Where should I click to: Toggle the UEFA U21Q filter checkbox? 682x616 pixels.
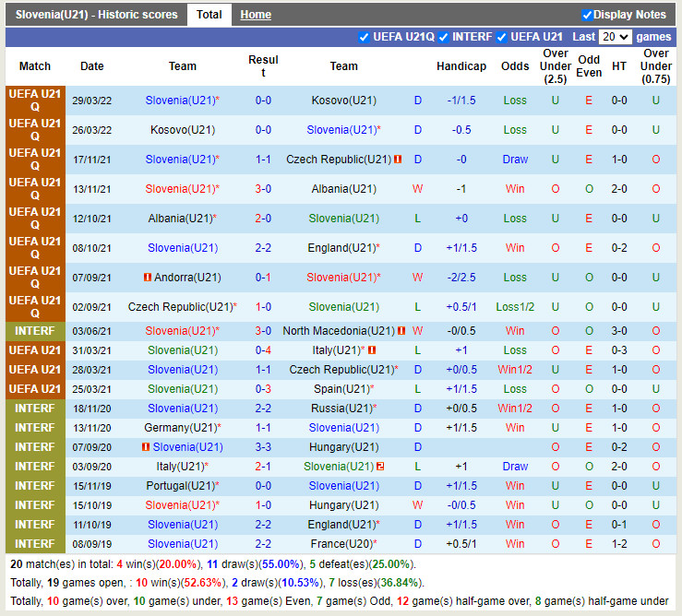coord(364,37)
